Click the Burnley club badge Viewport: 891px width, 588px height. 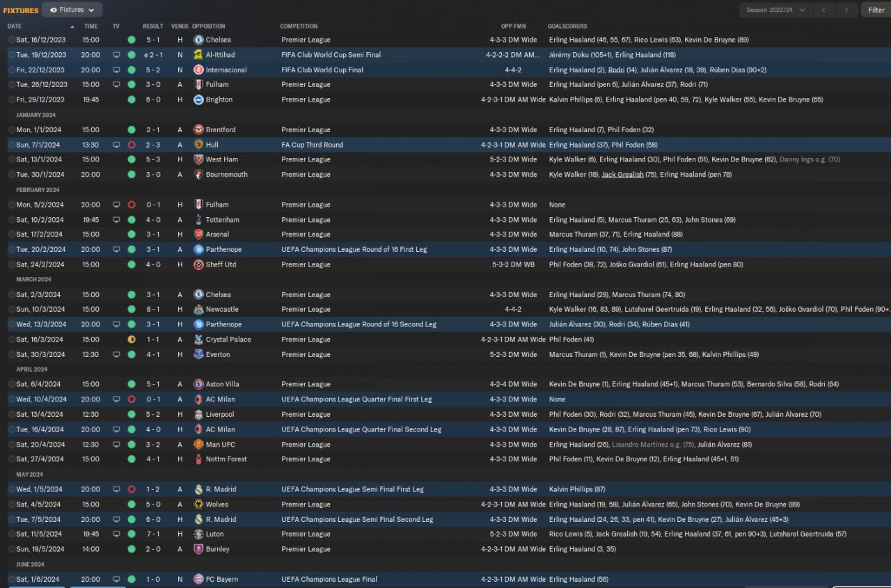pos(198,549)
